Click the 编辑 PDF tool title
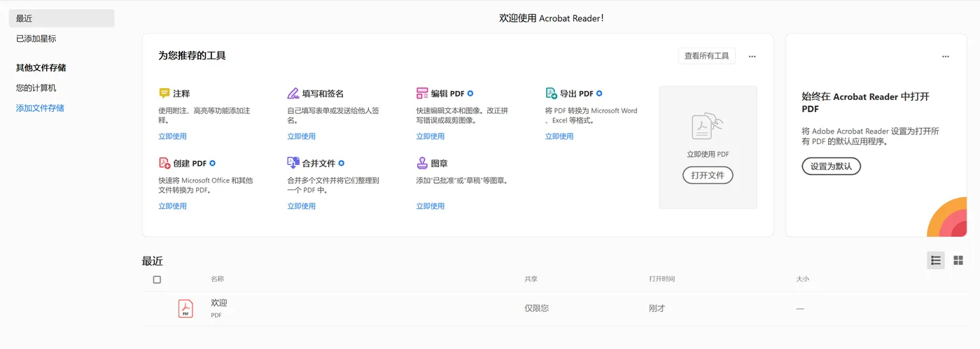 [x=448, y=93]
